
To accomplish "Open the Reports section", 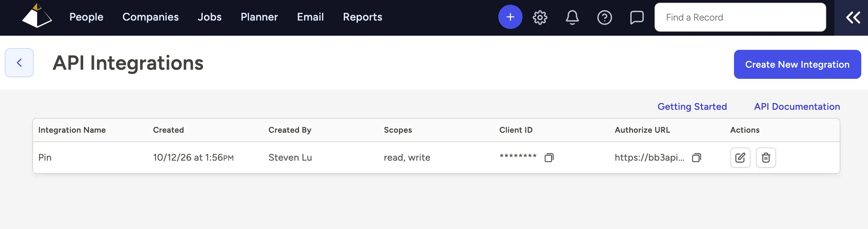I will point(363,17).
